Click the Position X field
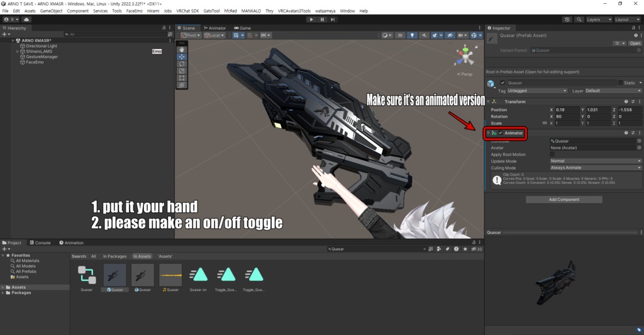Viewport: 644px width, 335px height. (x=567, y=110)
